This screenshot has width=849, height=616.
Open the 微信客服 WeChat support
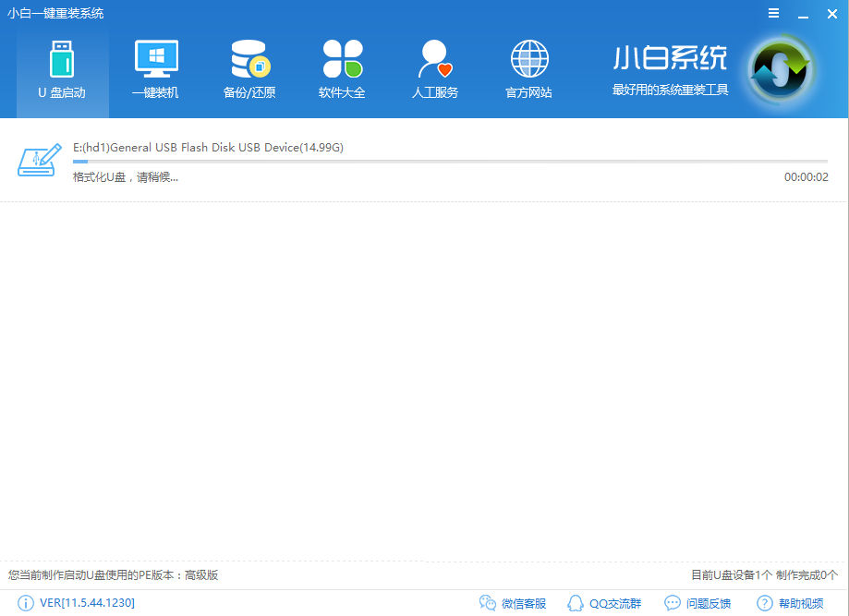coord(515,602)
